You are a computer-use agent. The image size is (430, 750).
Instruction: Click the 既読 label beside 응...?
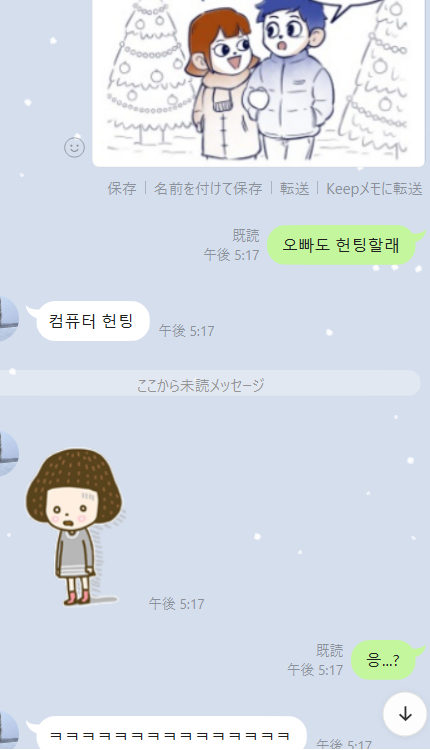point(330,651)
